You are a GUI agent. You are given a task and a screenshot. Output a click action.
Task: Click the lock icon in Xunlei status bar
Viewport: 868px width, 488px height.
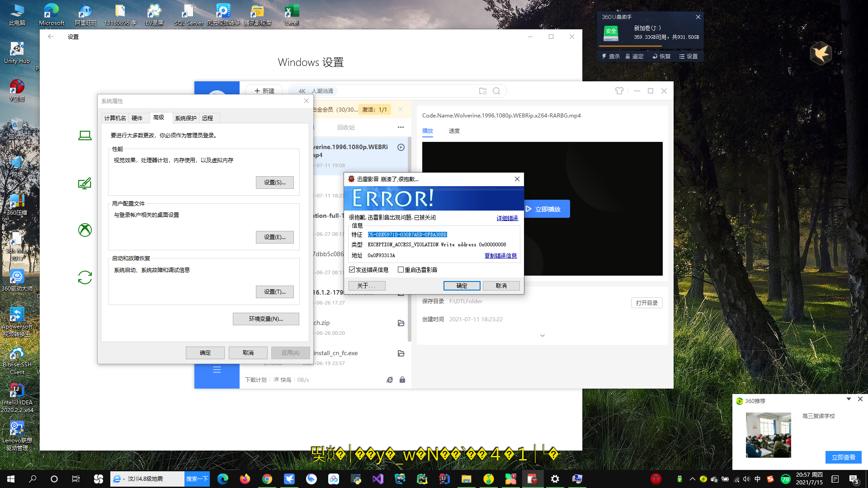point(402,380)
